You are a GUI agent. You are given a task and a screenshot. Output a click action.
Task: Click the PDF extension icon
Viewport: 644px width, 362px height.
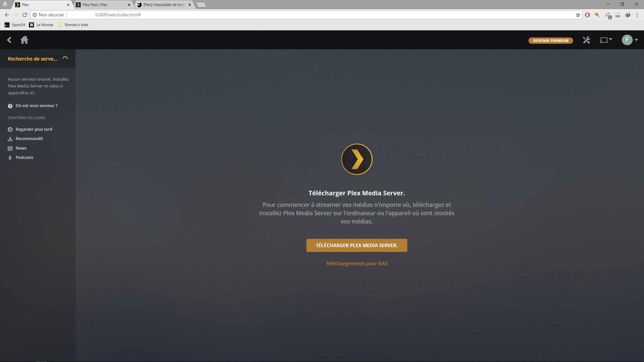[x=618, y=15]
